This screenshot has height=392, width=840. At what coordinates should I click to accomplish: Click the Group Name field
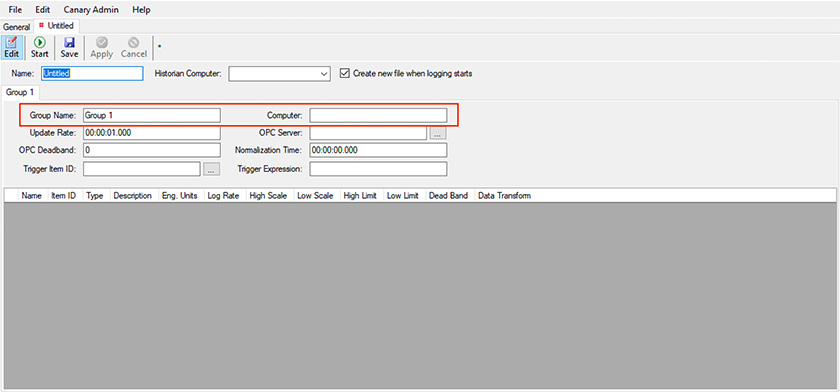(152, 115)
